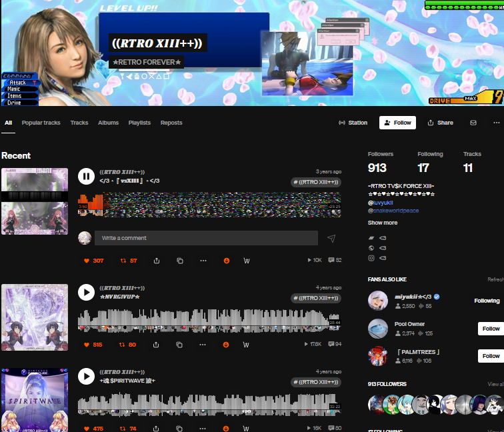View all 913 followers
This screenshot has height=432, width=504.
(x=495, y=384)
